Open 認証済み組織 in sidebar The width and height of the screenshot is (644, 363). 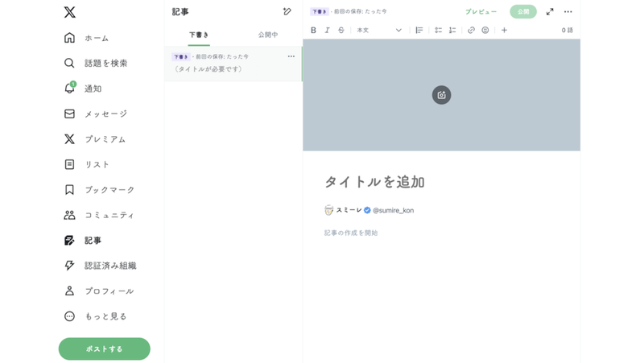(x=100, y=266)
